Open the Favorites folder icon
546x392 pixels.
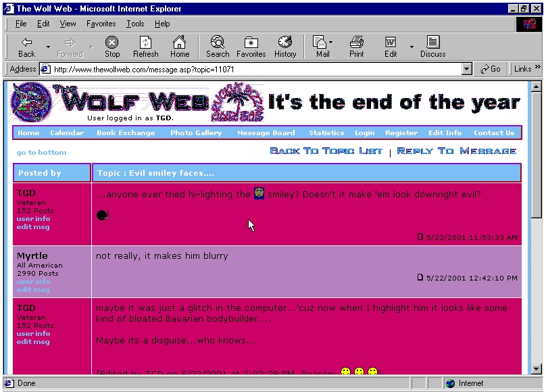click(251, 43)
